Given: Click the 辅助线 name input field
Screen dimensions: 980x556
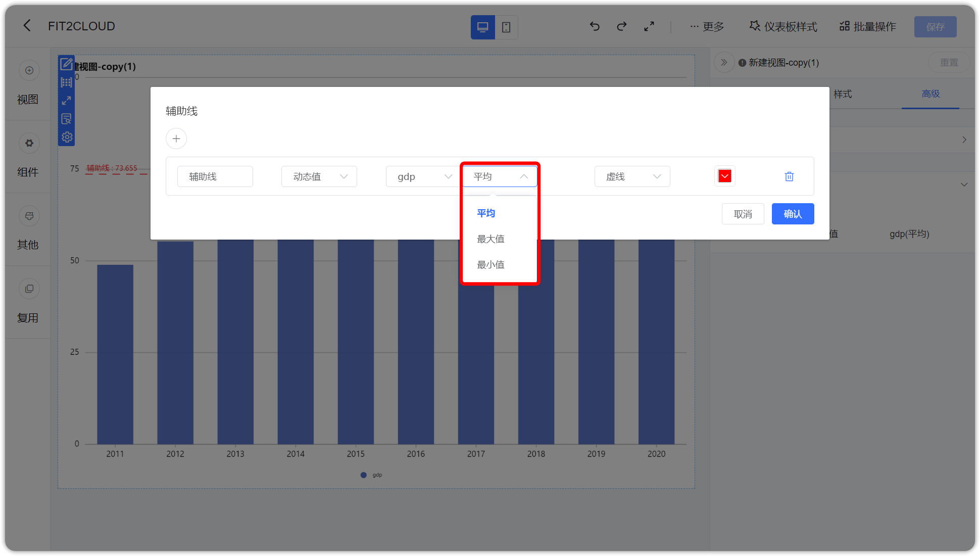Looking at the screenshot, I should pos(215,176).
